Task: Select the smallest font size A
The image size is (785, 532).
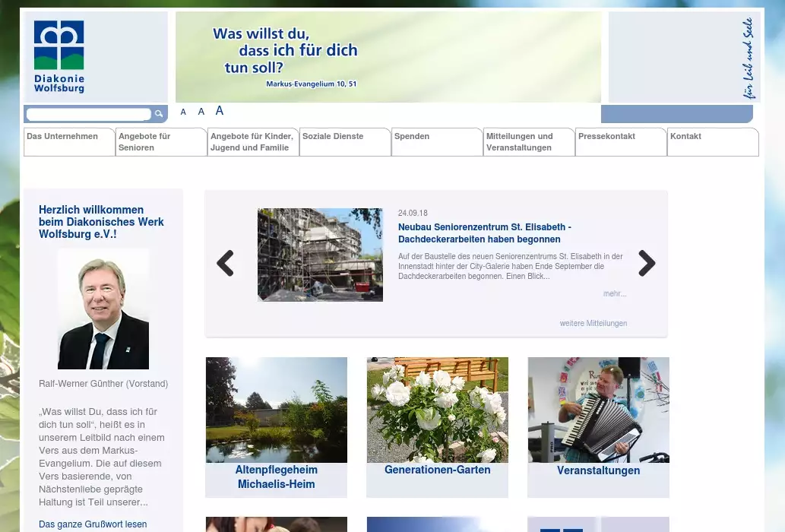Action: 183,112
